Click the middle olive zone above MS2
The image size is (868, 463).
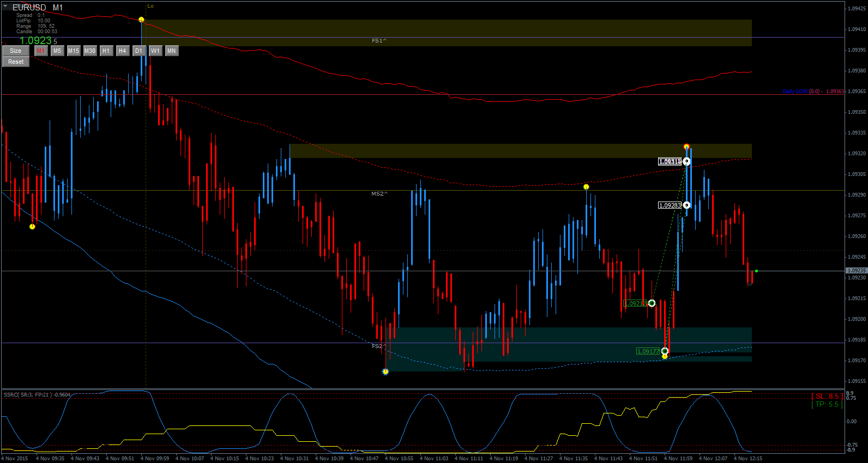tap(521, 151)
